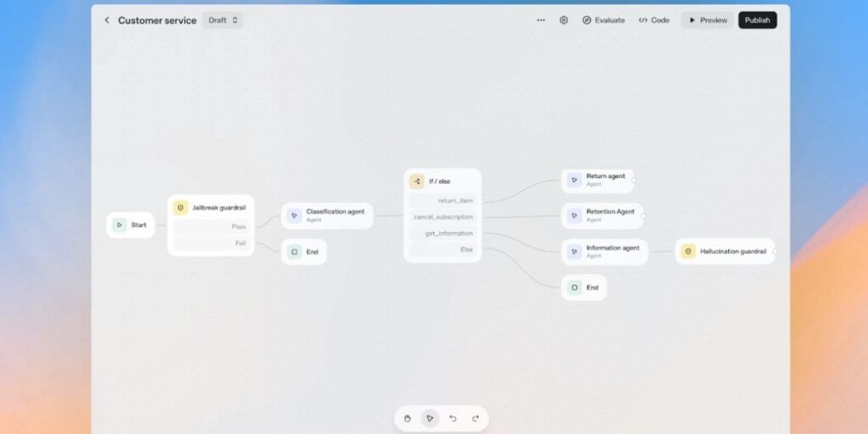Select the Hallucination guardrail node
The image size is (868, 434).
(725, 252)
